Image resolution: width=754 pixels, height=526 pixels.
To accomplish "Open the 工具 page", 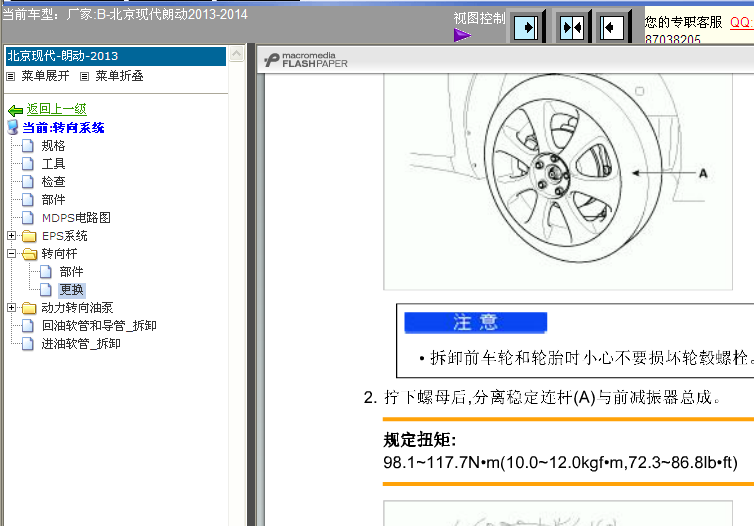I will click(53, 164).
